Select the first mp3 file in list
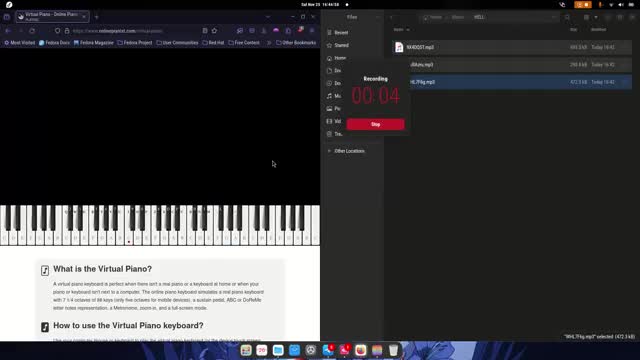Image resolution: width=640 pixels, height=360 pixels. [512, 47]
